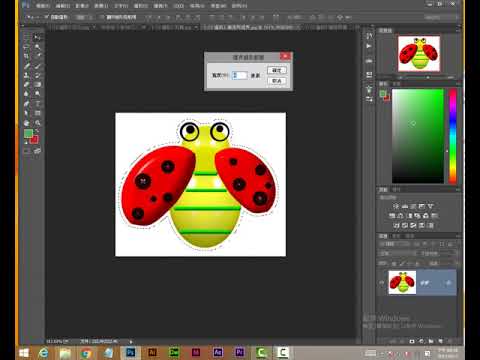Select the Crop tool
Image resolution: width=480 pixels, height=360 pixels.
click(27, 56)
